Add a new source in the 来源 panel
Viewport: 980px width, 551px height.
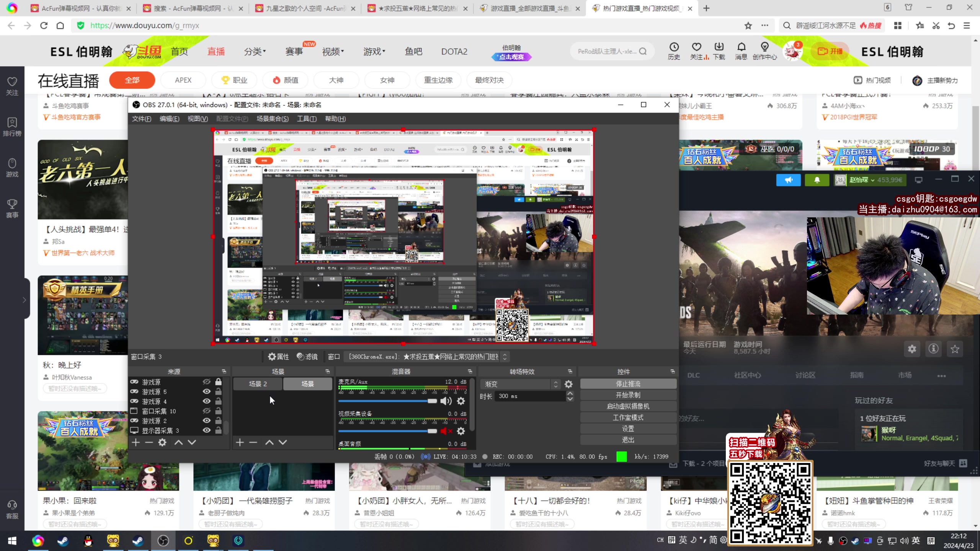(x=136, y=442)
